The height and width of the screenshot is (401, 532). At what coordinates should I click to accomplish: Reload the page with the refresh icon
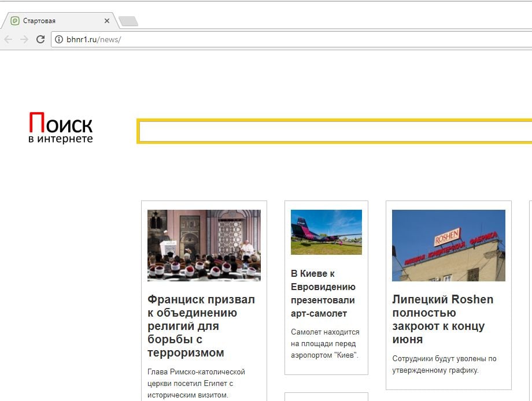pos(40,39)
